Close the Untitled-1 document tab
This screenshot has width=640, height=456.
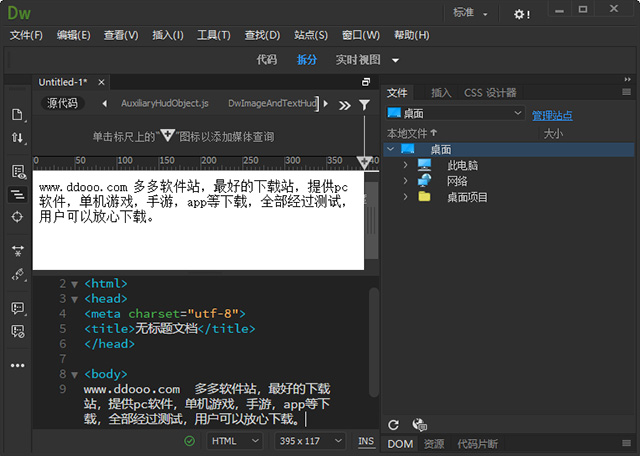101,82
